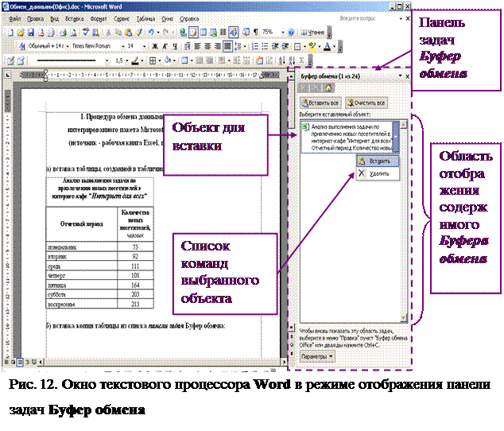
Task: Open the Формат menu
Action: click(x=99, y=18)
